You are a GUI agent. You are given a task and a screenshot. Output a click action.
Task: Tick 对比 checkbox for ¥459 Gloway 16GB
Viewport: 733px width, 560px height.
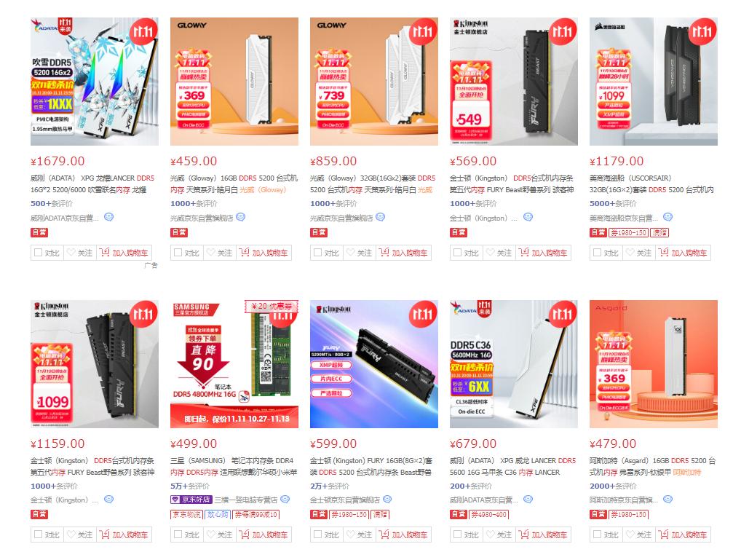(x=178, y=253)
